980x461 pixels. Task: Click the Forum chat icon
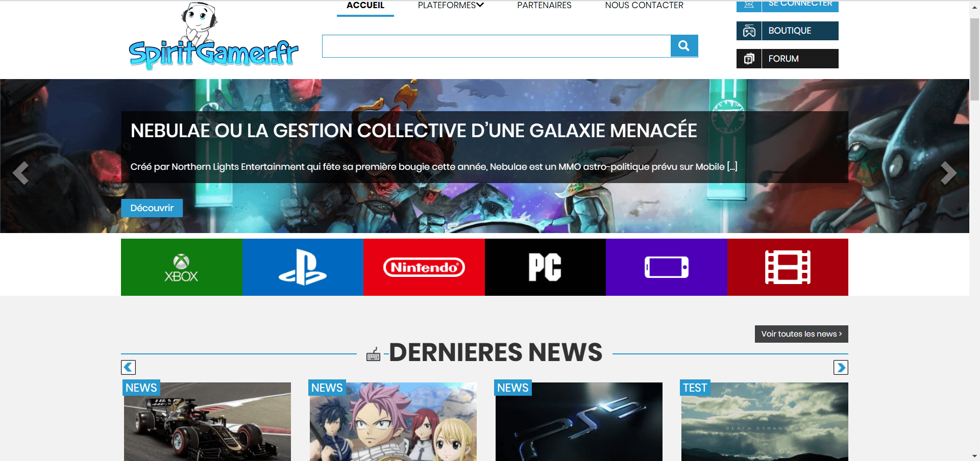[x=749, y=59]
